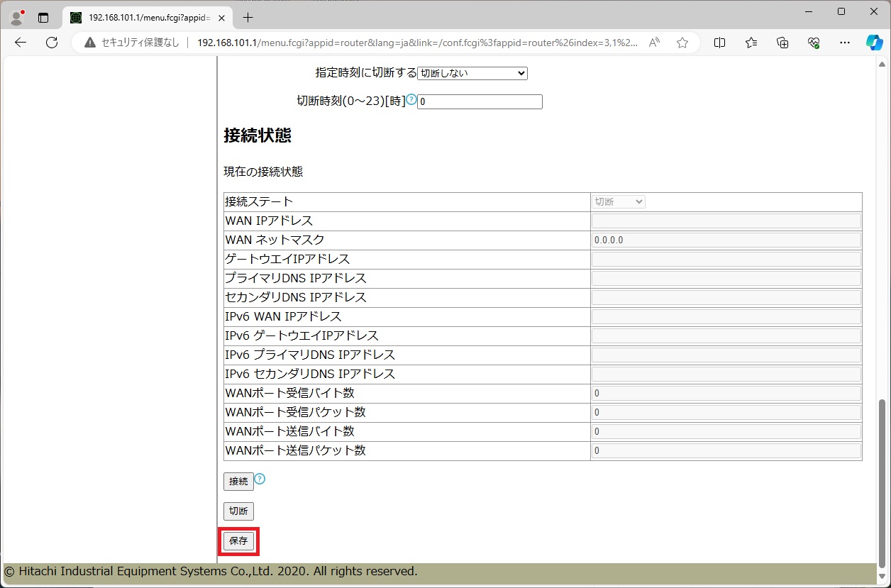
Task: Click the page vertical scrollbar thumb
Action: 882,482
